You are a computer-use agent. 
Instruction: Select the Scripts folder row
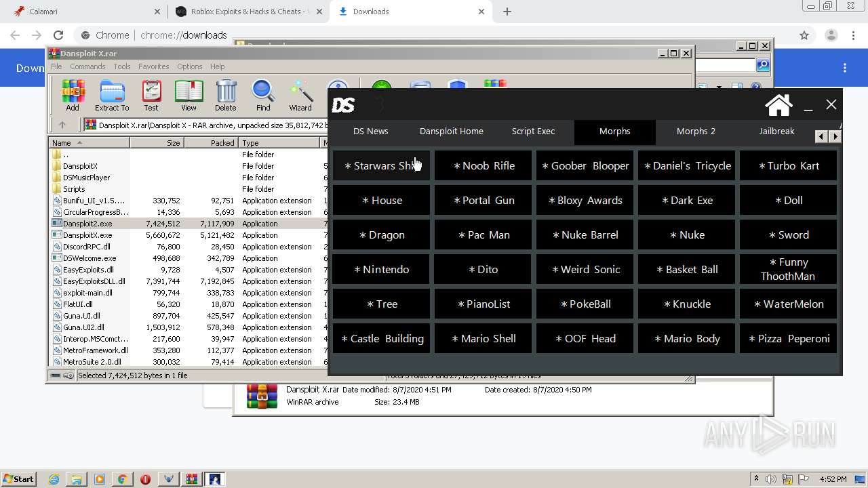(x=189, y=189)
